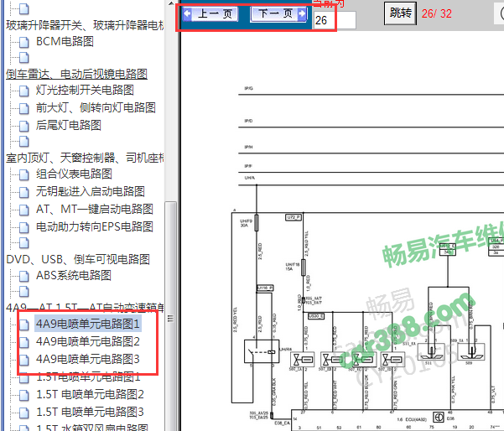Click document icon beside 4A9电喷单元电路图2
The image size is (504, 431).
pos(23,342)
